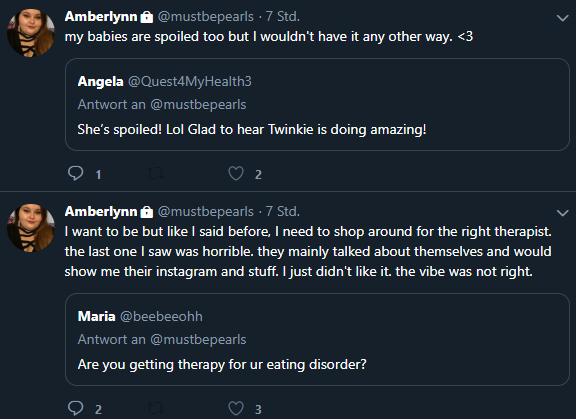Open Amberlynn's avatar on first tweet
Viewport: 576px width, 419px height.
pyautogui.click(x=31, y=33)
